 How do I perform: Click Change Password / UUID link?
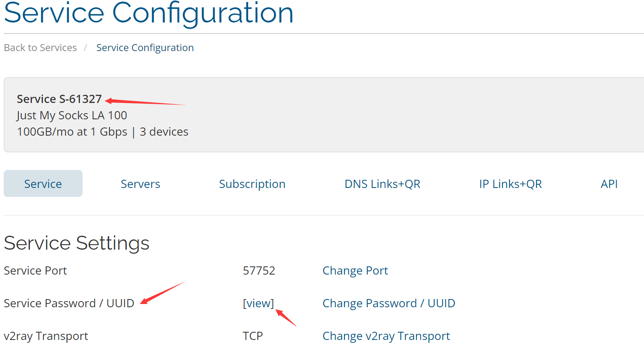tap(388, 303)
